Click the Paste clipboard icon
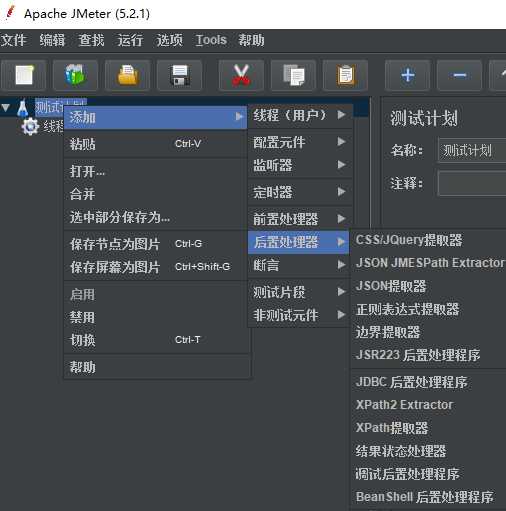Viewport: 506px width, 511px height. tap(345, 75)
